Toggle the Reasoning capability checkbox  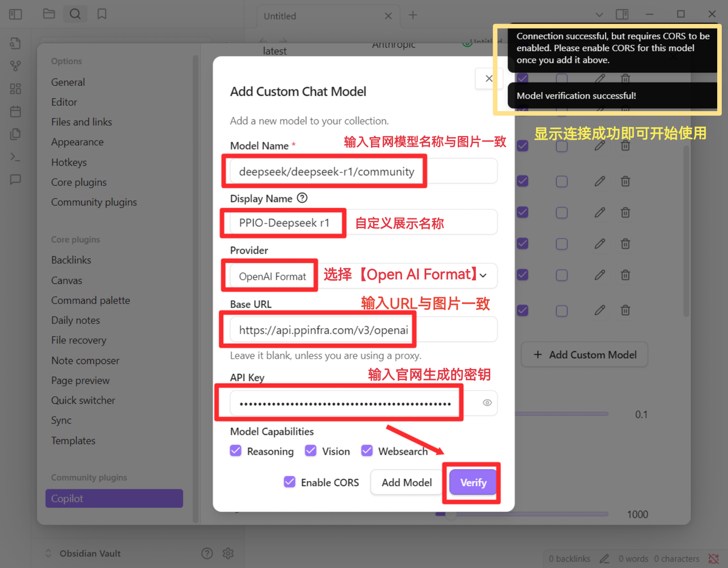pyautogui.click(x=235, y=451)
